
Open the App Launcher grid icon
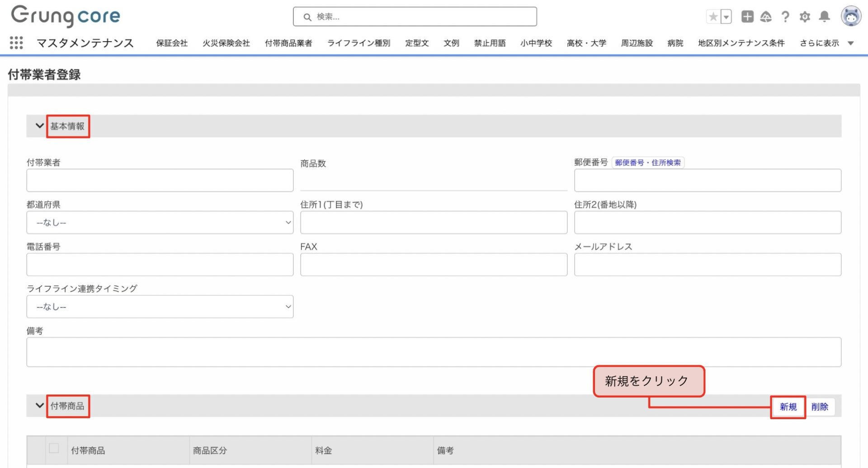pos(16,43)
